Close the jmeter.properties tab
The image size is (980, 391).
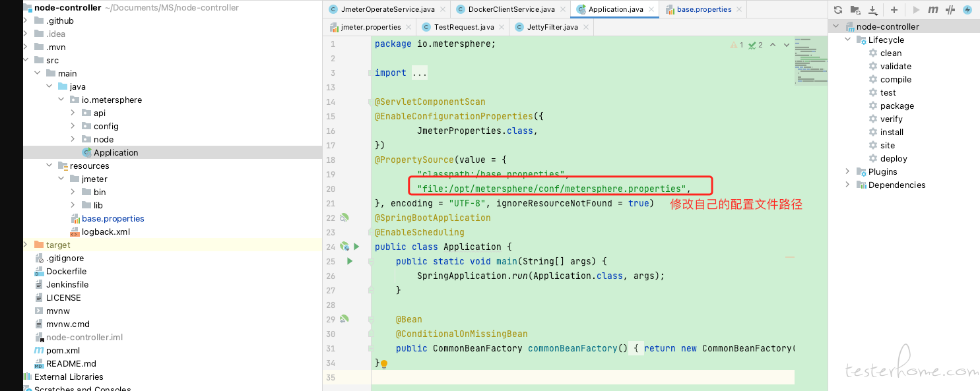pyautogui.click(x=408, y=27)
